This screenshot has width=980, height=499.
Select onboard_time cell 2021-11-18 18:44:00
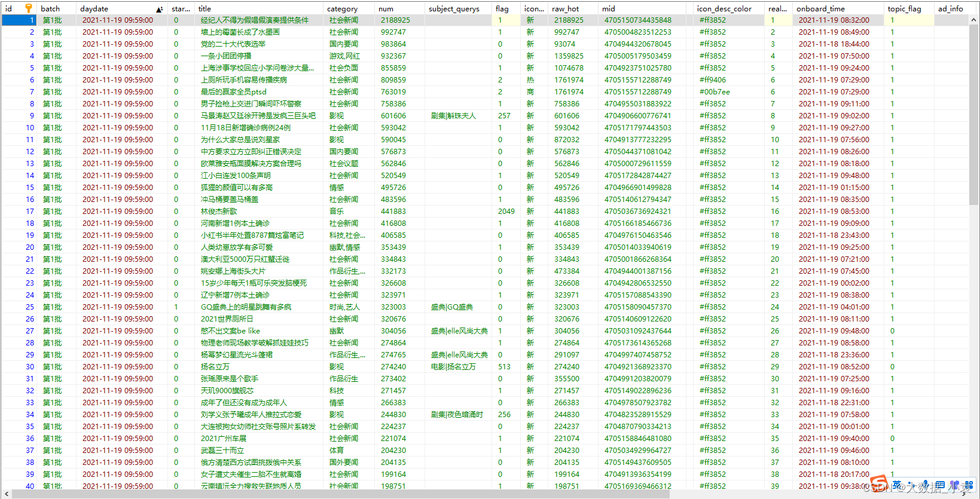(x=834, y=44)
